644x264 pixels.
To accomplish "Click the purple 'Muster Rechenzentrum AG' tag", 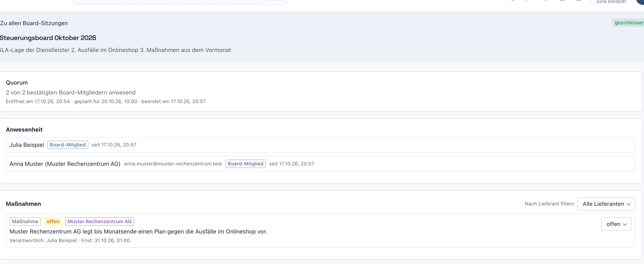I will pyautogui.click(x=99, y=222).
